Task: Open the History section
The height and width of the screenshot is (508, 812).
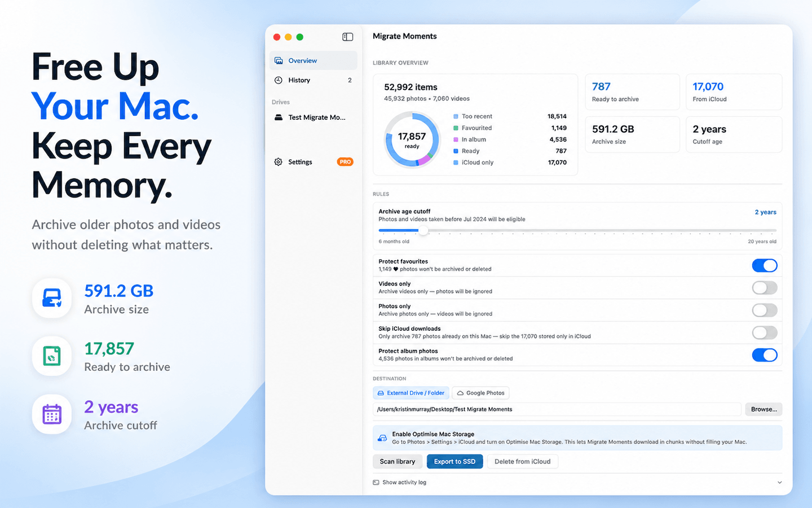Action: (314, 80)
